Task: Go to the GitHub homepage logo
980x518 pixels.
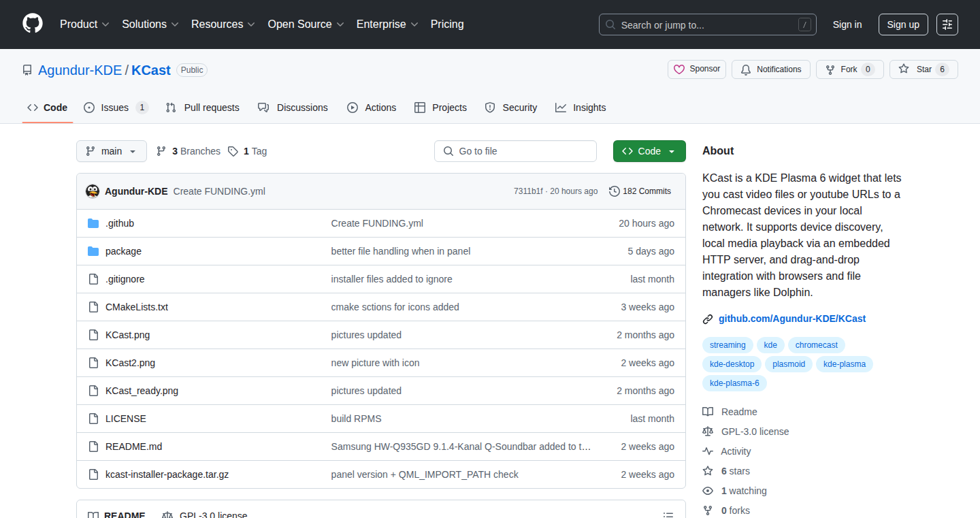Action: (33, 25)
